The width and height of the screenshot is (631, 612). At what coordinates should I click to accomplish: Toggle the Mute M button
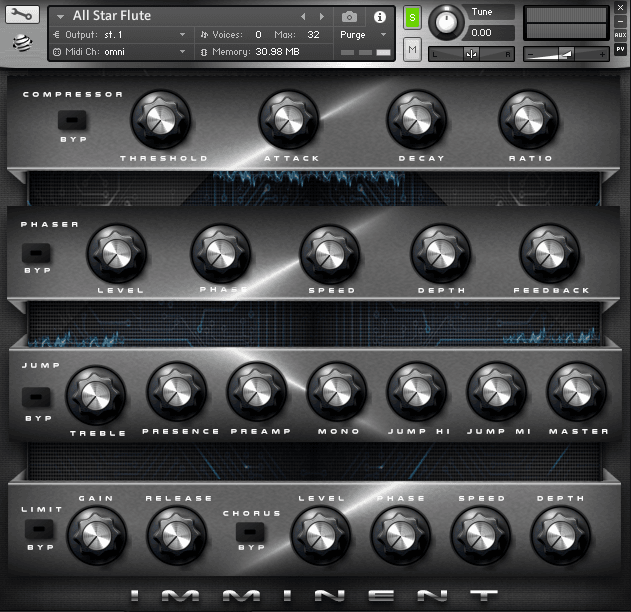coord(412,49)
